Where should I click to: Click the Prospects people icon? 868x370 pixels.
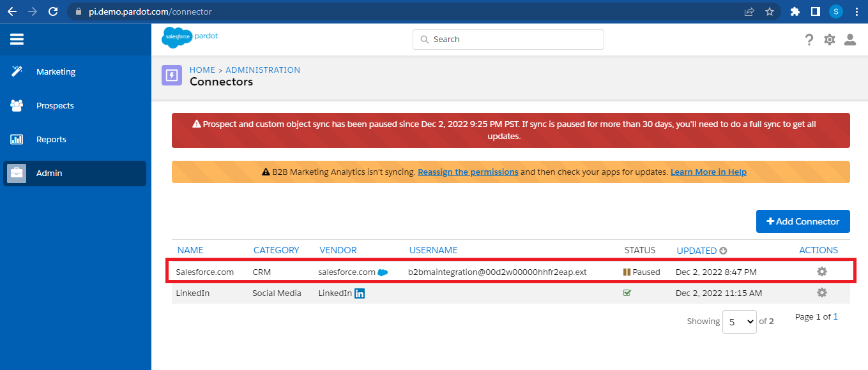pos(17,105)
